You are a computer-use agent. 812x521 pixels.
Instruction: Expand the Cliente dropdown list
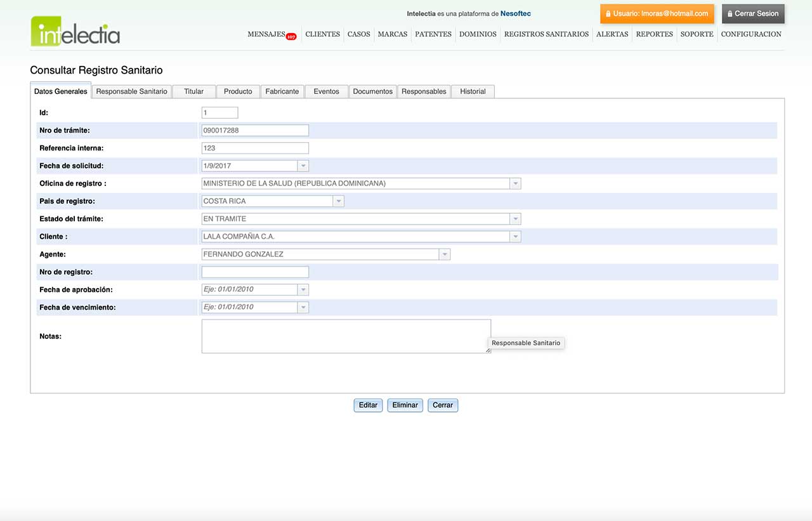(x=515, y=237)
